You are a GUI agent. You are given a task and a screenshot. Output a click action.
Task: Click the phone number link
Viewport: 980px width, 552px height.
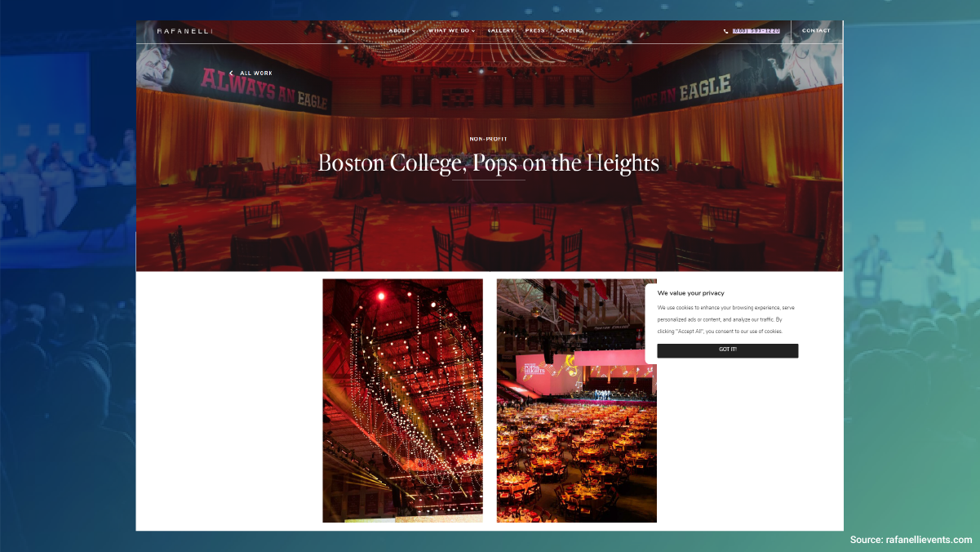(x=756, y=31)
